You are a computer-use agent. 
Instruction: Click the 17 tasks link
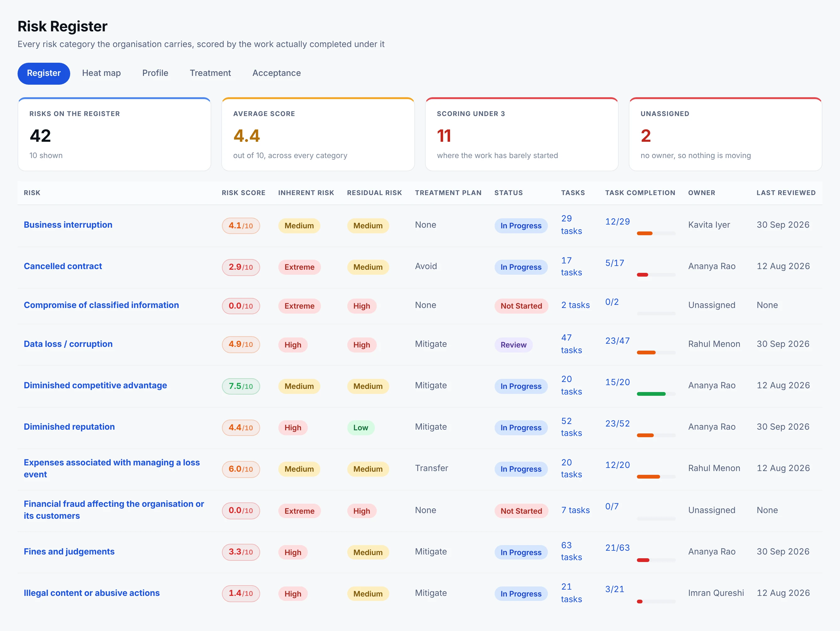tap(571, 266)
